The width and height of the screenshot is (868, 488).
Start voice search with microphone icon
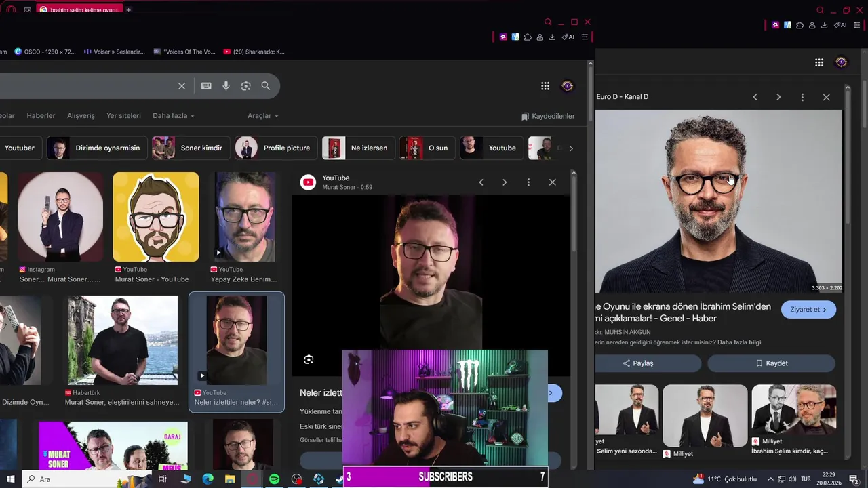[x=226, y=86]
